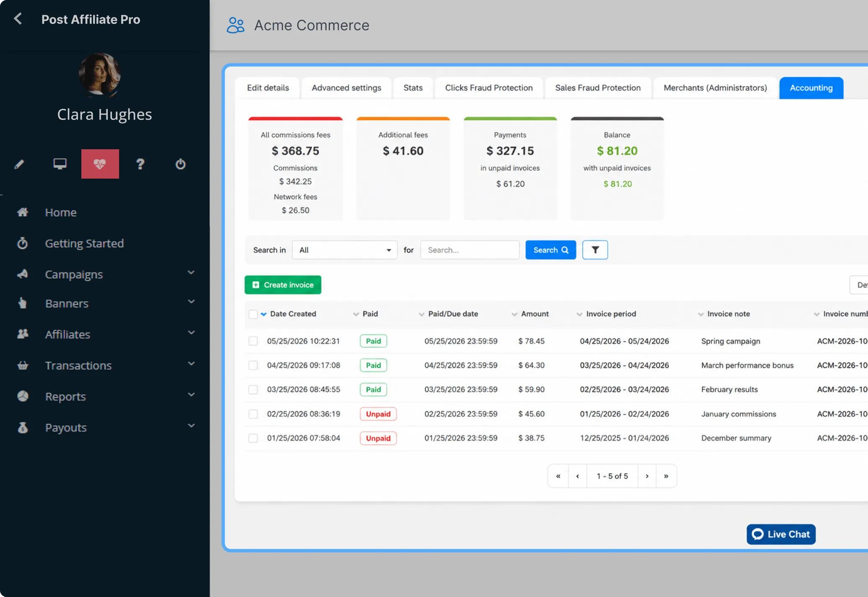
Task: Go to the first page of invoices
Action: click(558, 476)
